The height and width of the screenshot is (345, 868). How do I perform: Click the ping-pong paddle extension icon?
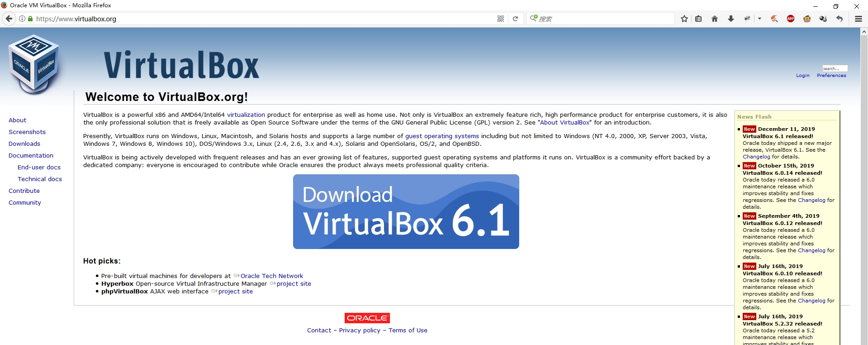774,19
